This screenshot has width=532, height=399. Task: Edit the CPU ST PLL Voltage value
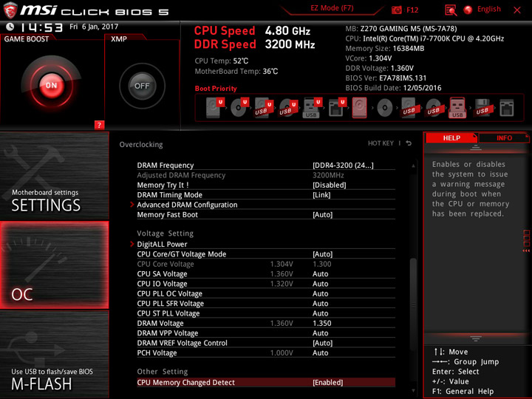pos(320,313)
